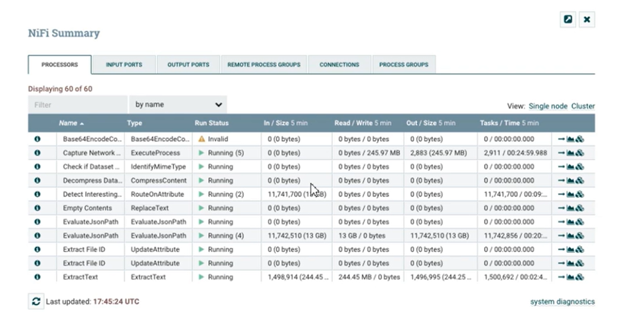
Task: Sort table by Run Status column
Action: (212, 123)
